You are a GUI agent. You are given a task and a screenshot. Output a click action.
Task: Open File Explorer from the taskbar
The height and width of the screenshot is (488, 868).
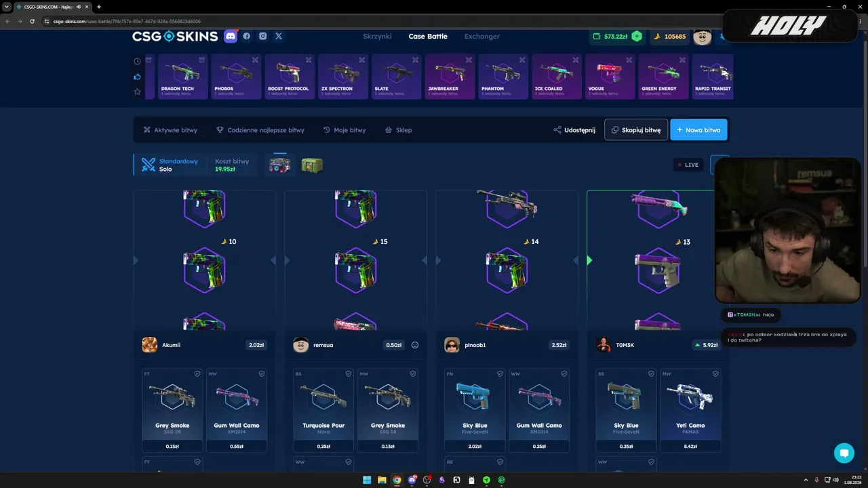[x=382, y=480]
